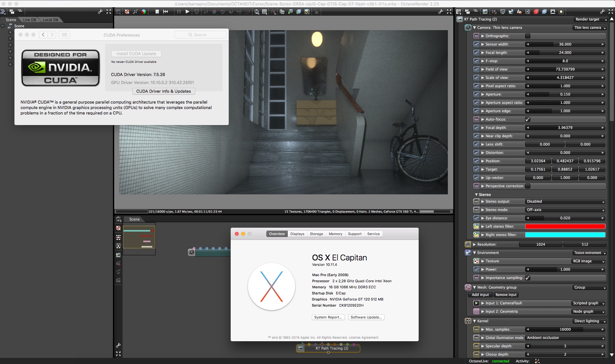Screen dimensions: 615x364
Task: Click the License Agreement link
Action: click(363, 337)
